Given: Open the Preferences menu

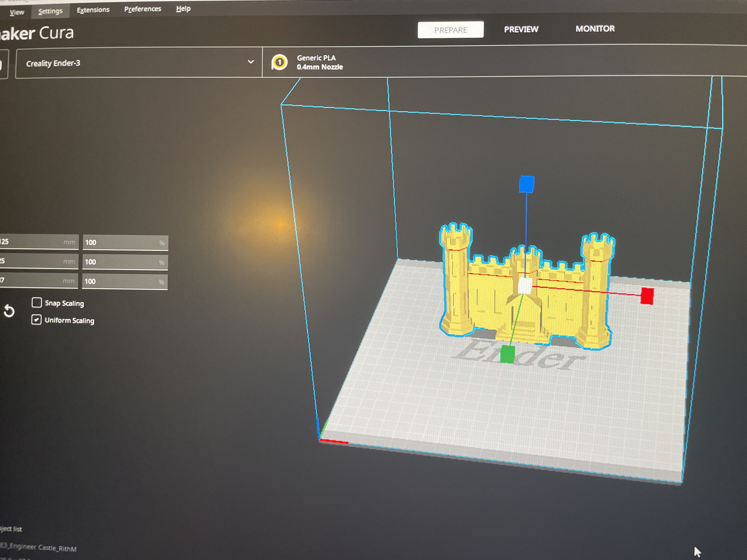Looking at the screenshot, I should [142, 9].
